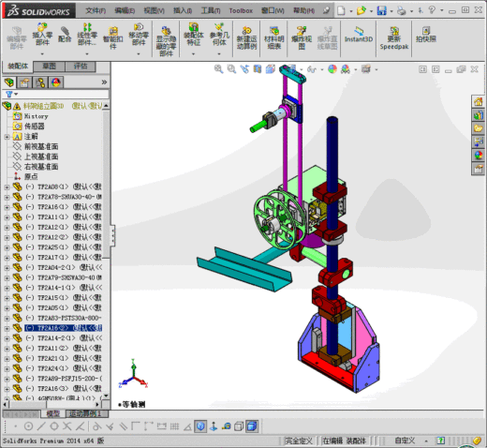487x448 pixels.
Task: Open the ConfigurationManager tab icon
Action: [x=40, y=82]
